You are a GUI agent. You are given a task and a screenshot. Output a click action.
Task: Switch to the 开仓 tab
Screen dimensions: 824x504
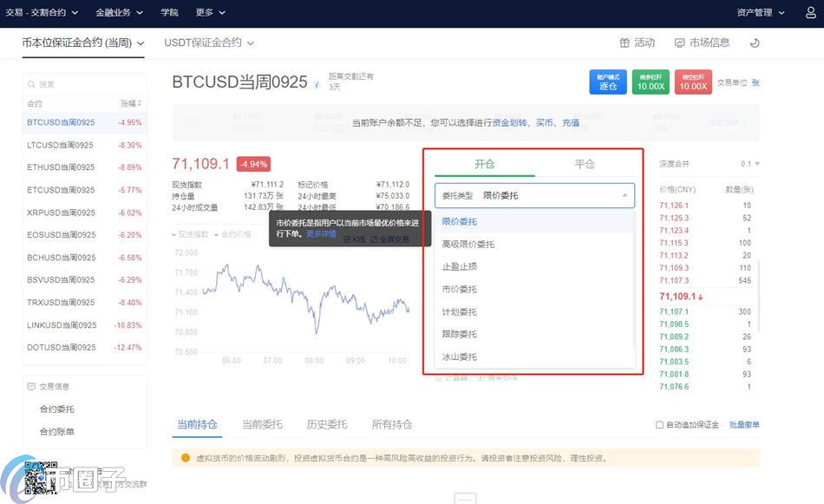[485, 164]
